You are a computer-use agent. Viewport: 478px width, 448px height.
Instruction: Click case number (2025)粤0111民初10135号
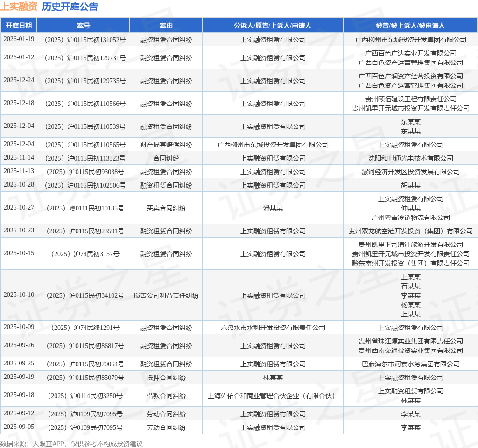[x=85, y=208]
